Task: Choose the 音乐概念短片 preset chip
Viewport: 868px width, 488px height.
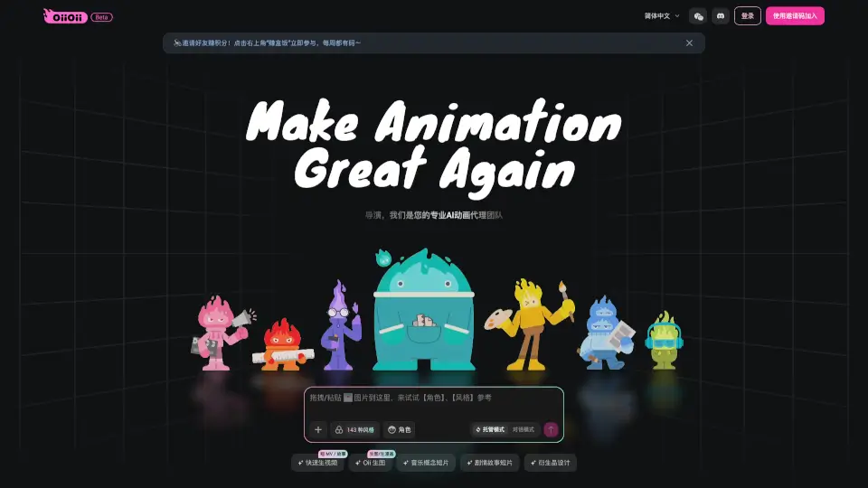Action: 425,463
